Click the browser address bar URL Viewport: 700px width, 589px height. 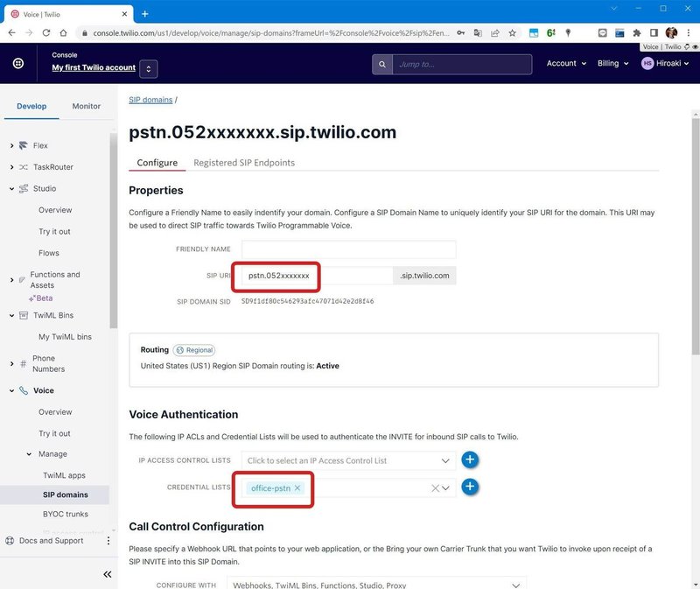click(271, 33)
